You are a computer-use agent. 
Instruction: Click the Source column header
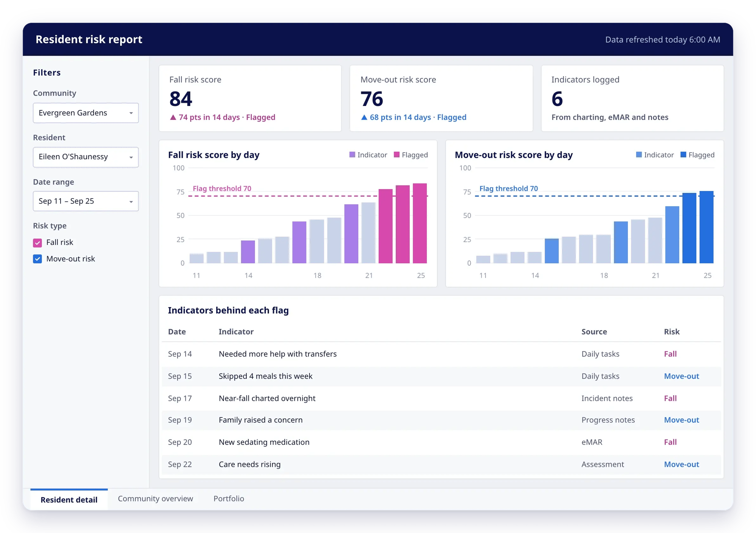point(594,332)
